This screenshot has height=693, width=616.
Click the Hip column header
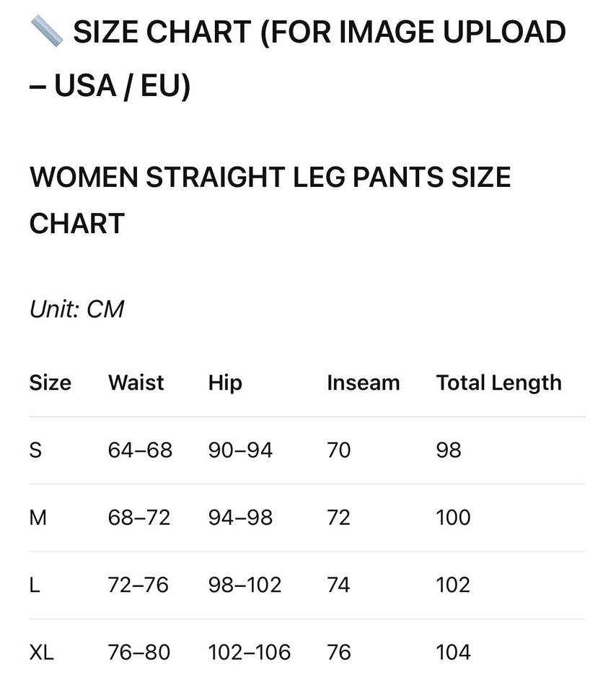point(225,383)
